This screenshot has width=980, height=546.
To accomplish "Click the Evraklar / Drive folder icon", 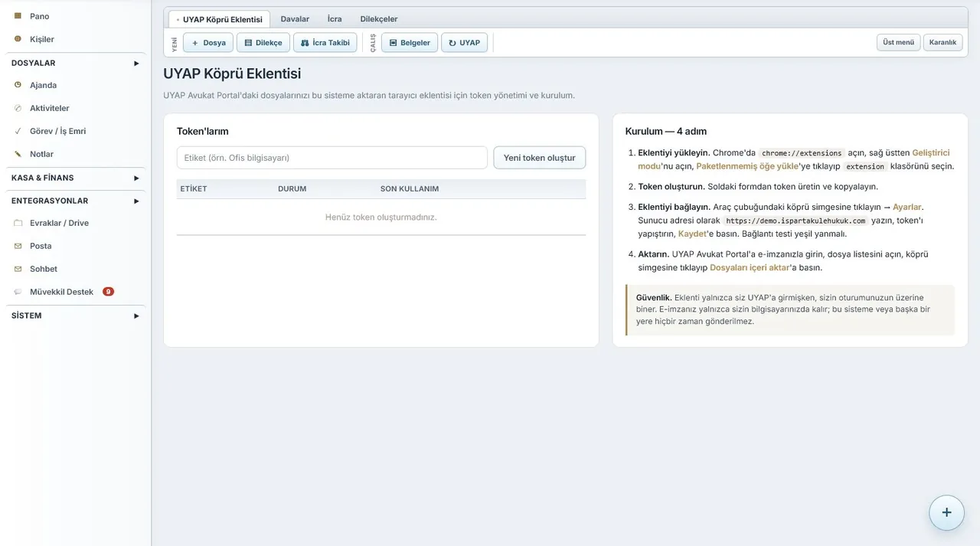I will pos(18,223).
